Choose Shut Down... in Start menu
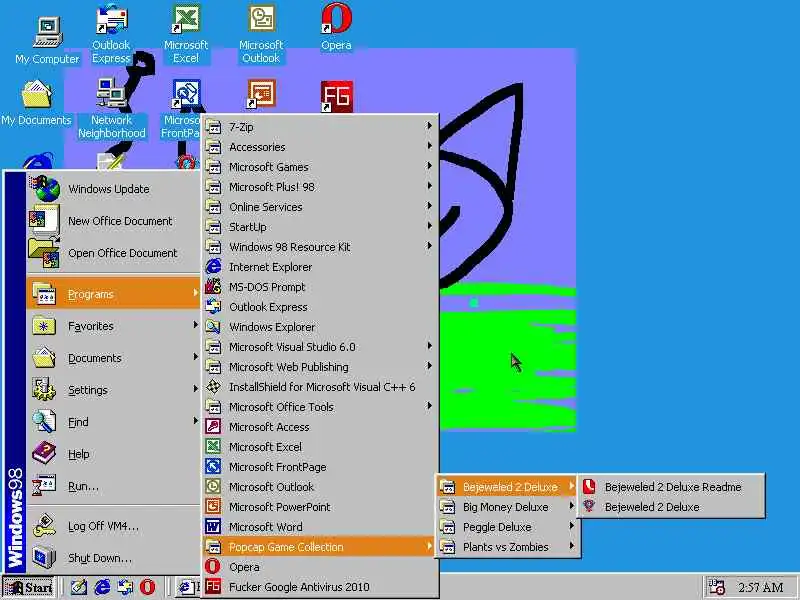 113,558
